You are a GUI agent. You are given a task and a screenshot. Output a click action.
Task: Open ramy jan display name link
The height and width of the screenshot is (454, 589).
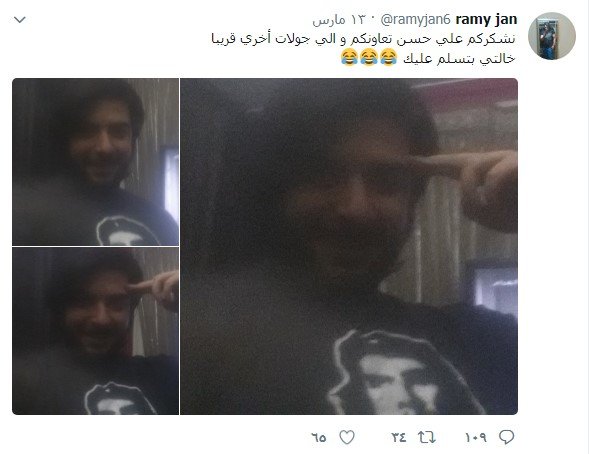tap(486, 19)
